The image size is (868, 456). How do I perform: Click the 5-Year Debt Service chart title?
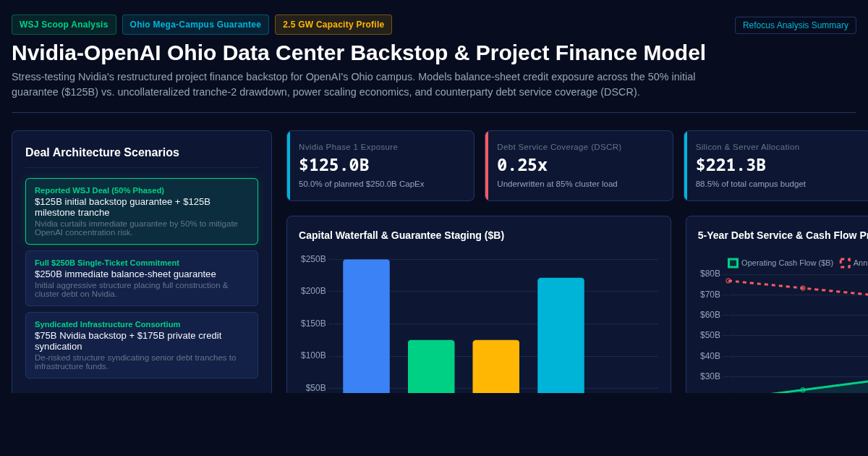[x=783, y=235]
